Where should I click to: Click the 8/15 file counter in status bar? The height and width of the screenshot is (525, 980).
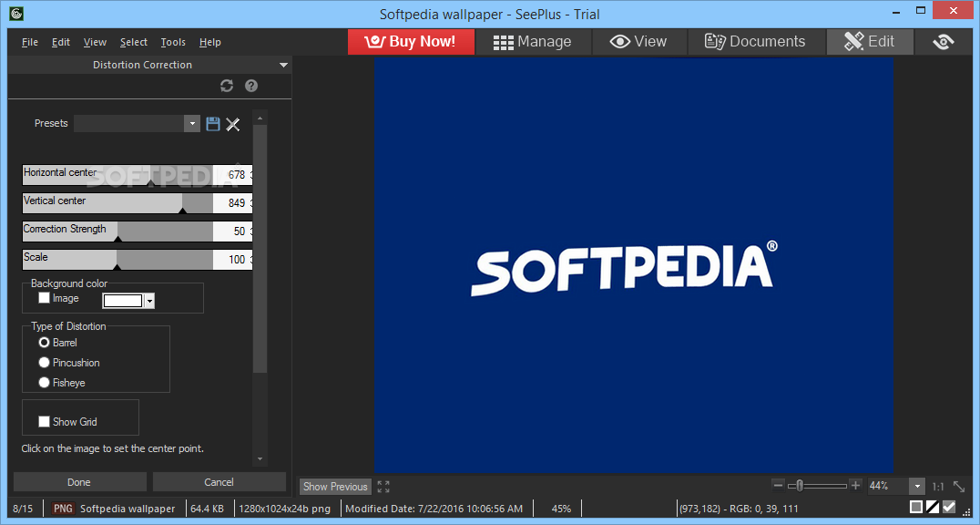click(x=23, y=508)
